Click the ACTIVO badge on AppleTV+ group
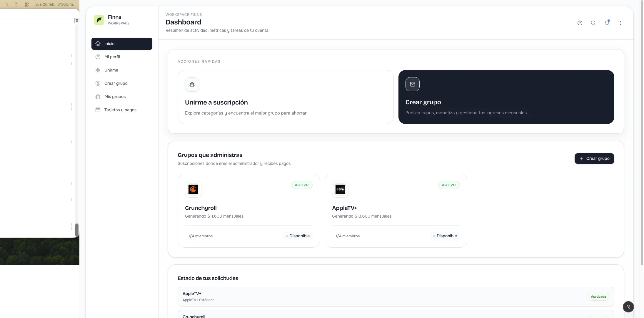Viewport: 644px width, 318px height. pyautogui.click(x=448, y=185)
